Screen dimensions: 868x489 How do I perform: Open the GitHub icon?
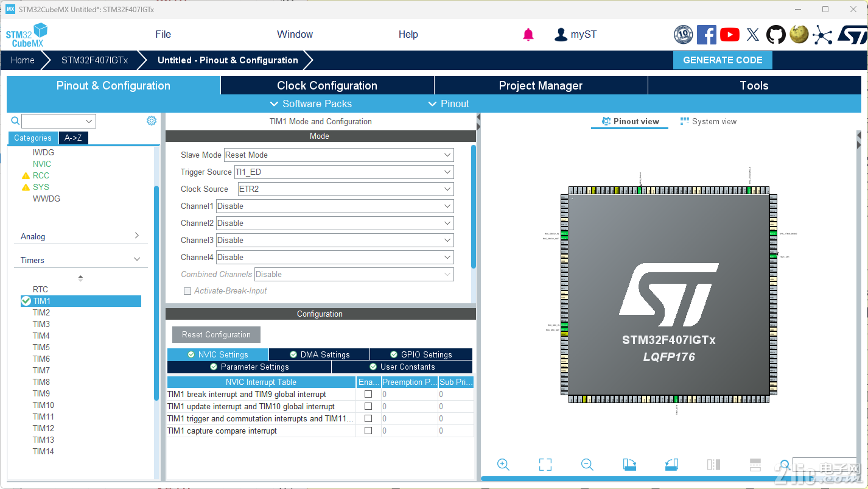tap(776, 35)
